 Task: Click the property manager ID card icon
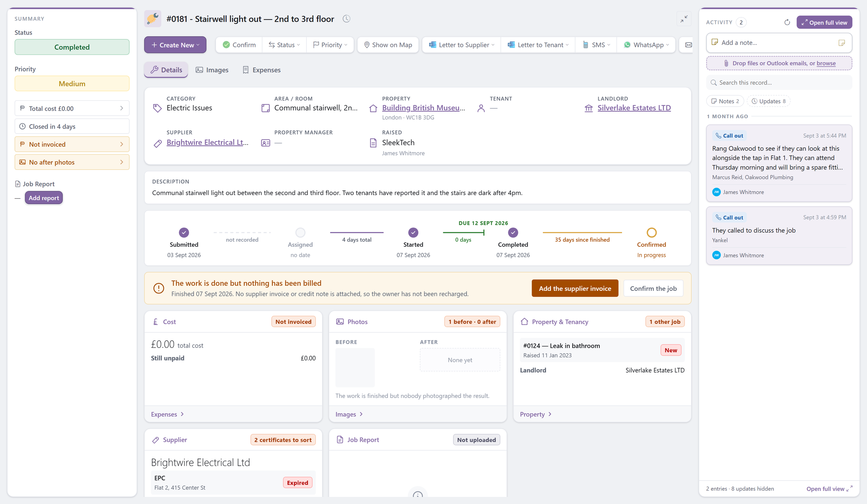click(266, 143)
